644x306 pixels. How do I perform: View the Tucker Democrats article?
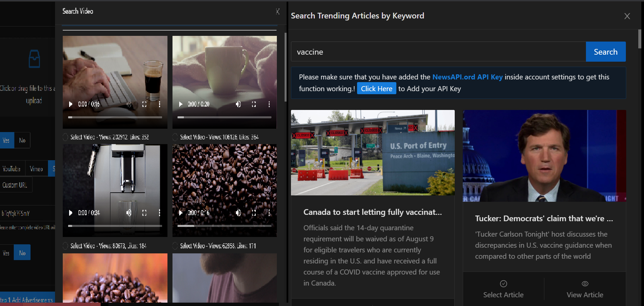tap(585, 290)
